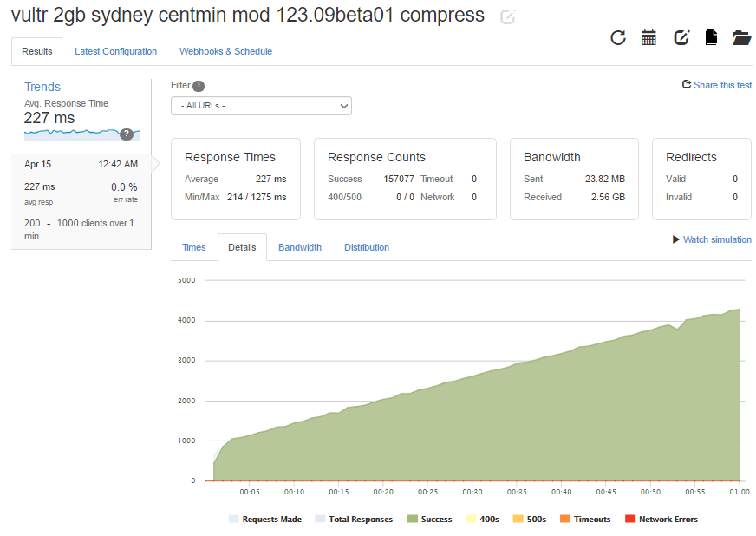Click the 0.0 % err rate value
This screenshot has height=536, width=756.
click(x=124, y=187)
